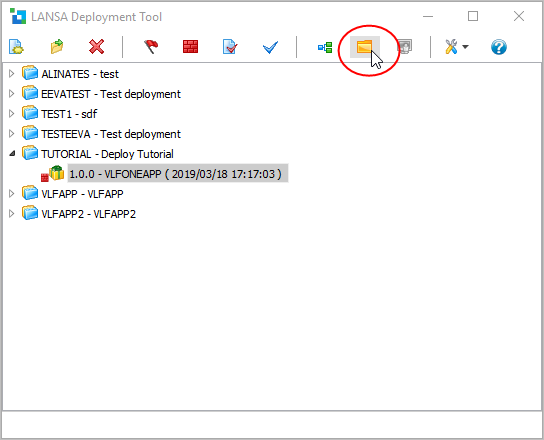Click the highlighted yellow folder toolbar button
This screenshot has height=440, width=544.
(x=364, y=46)
